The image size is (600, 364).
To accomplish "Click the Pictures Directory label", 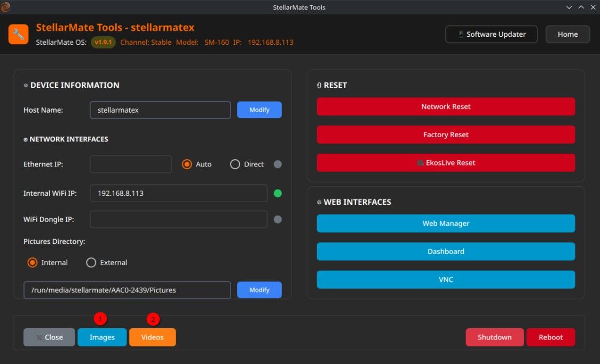I will point(54,242).
